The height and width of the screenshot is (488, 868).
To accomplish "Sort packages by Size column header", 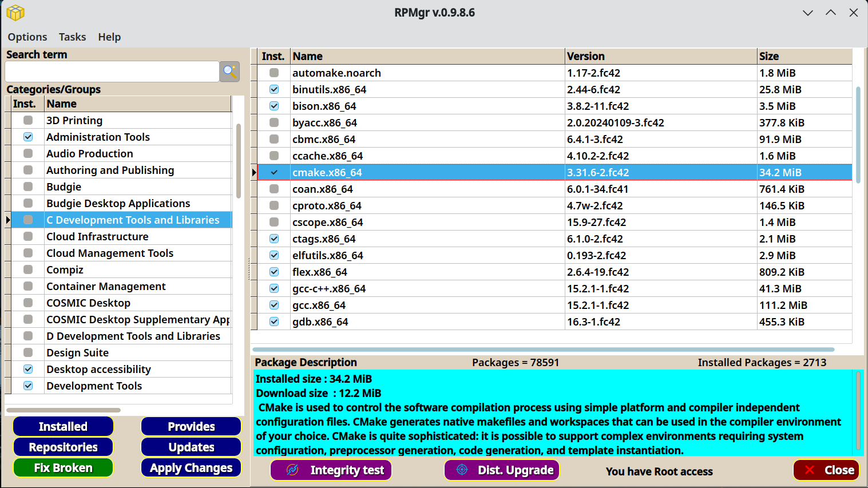I will coord(804,56).
